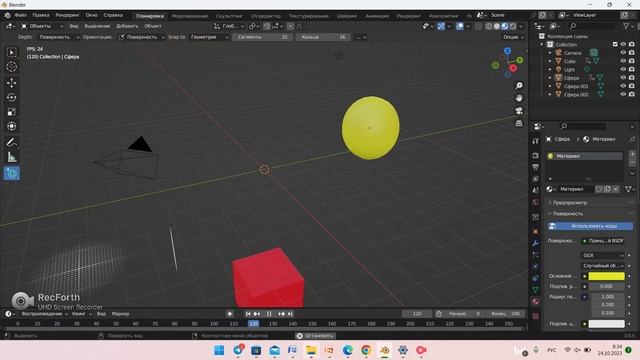This screenshot has width=640, height=360.
Task: Click the Blender logo menu icon
Action: 7,15
